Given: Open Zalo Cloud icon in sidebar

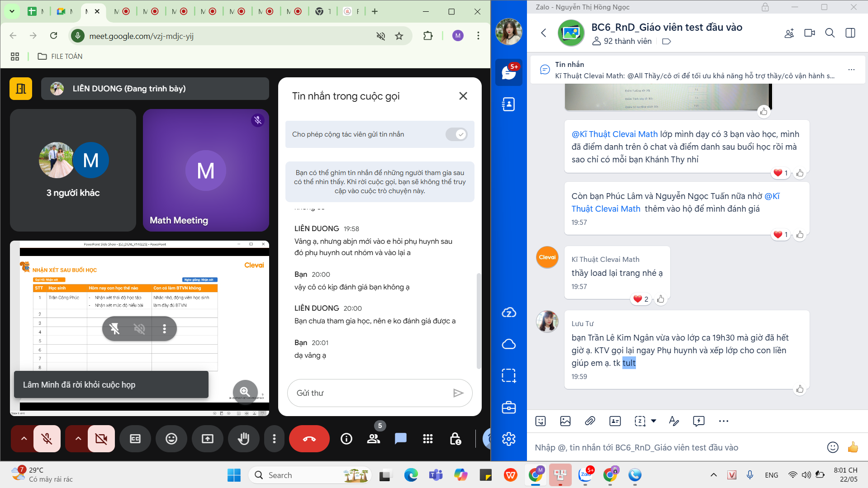Looking at the screenshot, I should (x=509, y=344).
